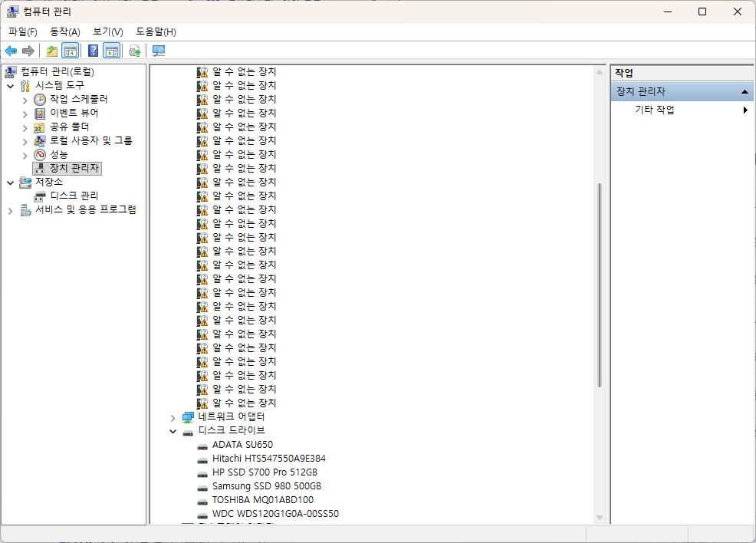Click the device list vertical scrollbar thumb
Viewport: 756px width, 543px height.
(600, 285)
